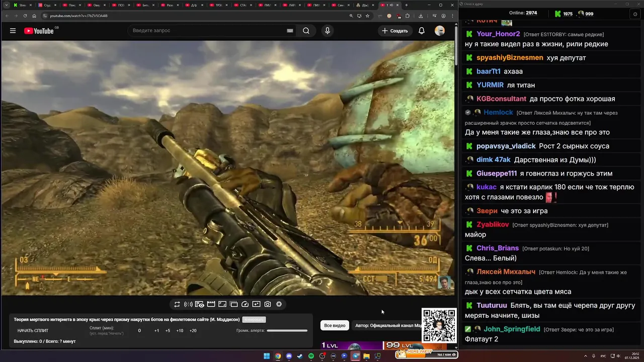Open the gear settings in video toolbar
The height and width of the screenshot is (362, 644).
click(x=279, y=304)
